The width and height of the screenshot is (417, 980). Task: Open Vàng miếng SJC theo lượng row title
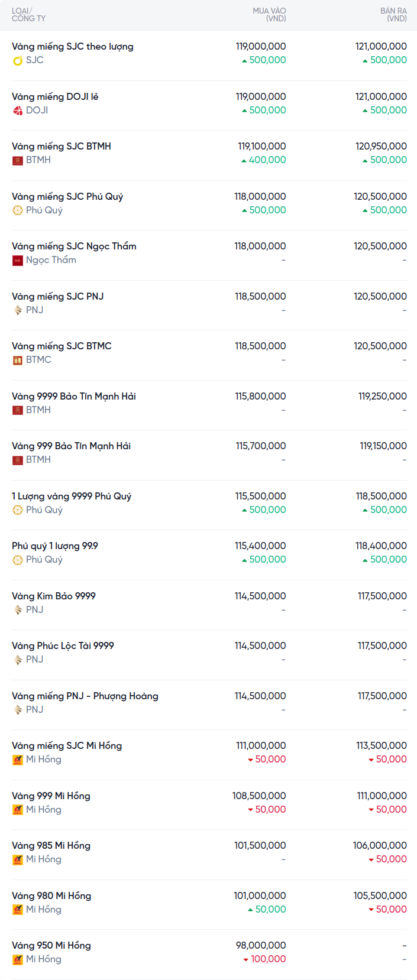pos(72,47)
